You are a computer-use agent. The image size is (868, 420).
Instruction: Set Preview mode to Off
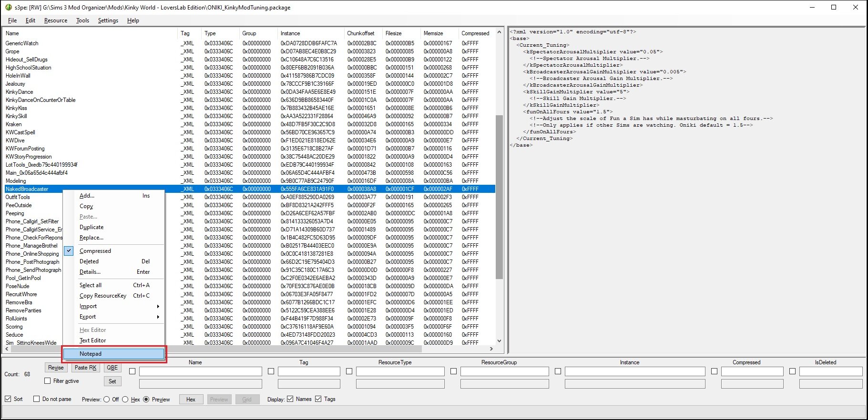click(x=106, y=400)
